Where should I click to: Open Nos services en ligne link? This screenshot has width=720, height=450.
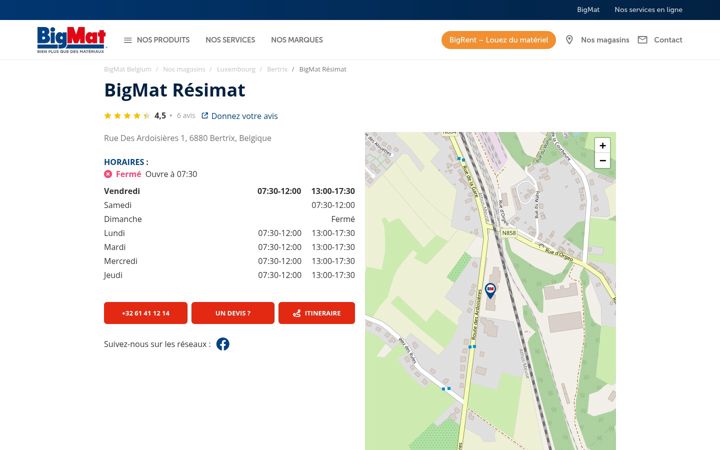point(648,10)
